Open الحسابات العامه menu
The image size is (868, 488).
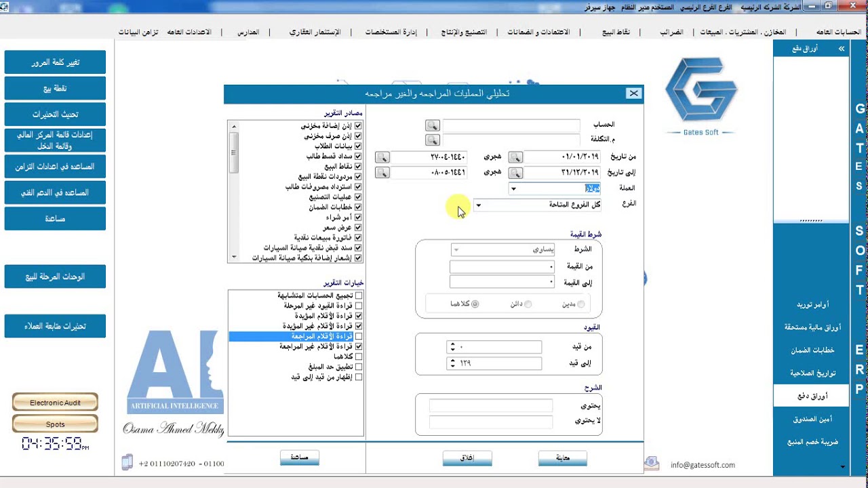[x=838, y=32]
